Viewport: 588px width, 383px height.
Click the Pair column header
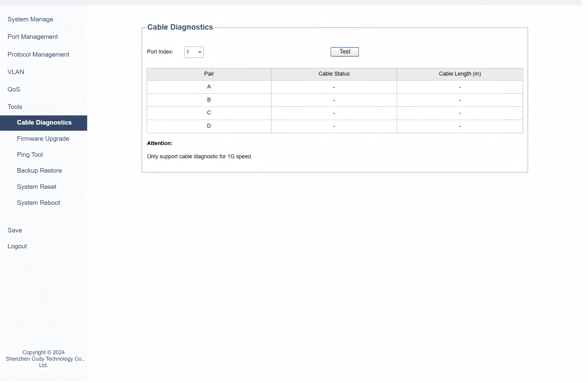tap(209, 74)
